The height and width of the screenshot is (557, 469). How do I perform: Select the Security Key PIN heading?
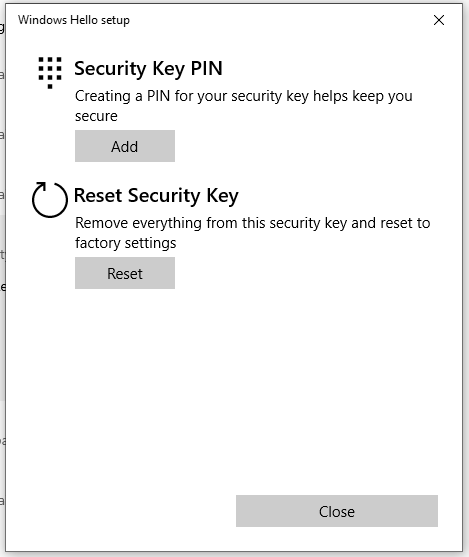(x=148, y=68)
